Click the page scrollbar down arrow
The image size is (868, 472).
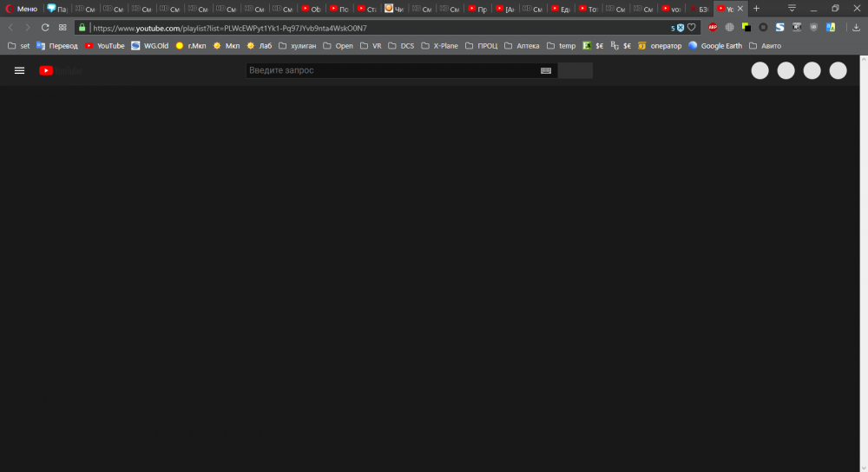[x=864, y=468]
